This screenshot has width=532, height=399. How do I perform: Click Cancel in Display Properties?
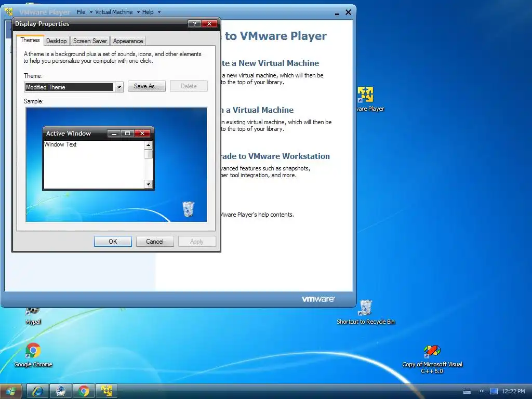tap(155, 242)
